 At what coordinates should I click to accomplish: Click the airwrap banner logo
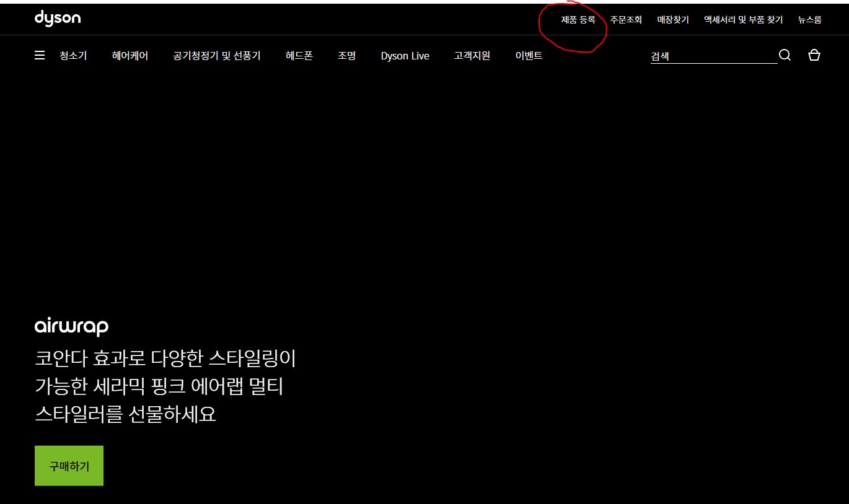coord(72,327)
